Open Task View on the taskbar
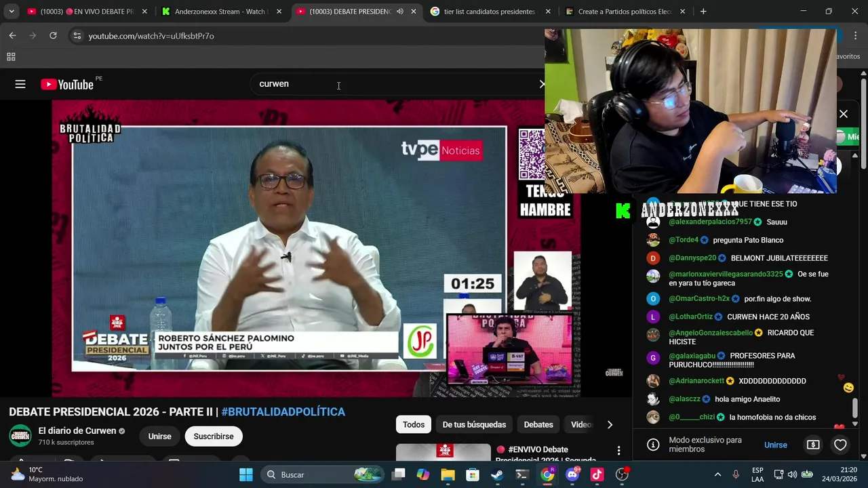868x488 pixels. click(x=398, y=474)
